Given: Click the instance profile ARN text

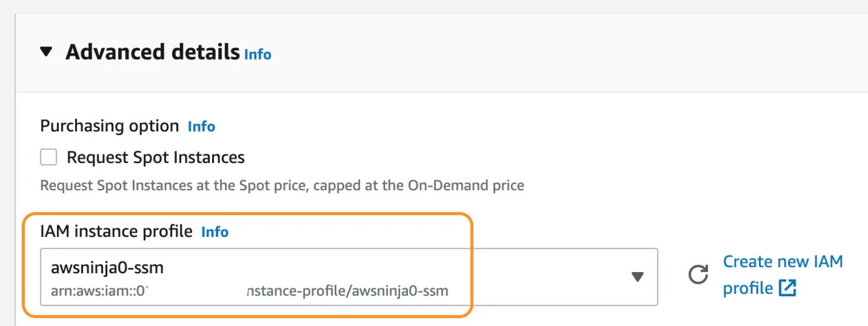Looking at the screenshot, I should point(249,291).
